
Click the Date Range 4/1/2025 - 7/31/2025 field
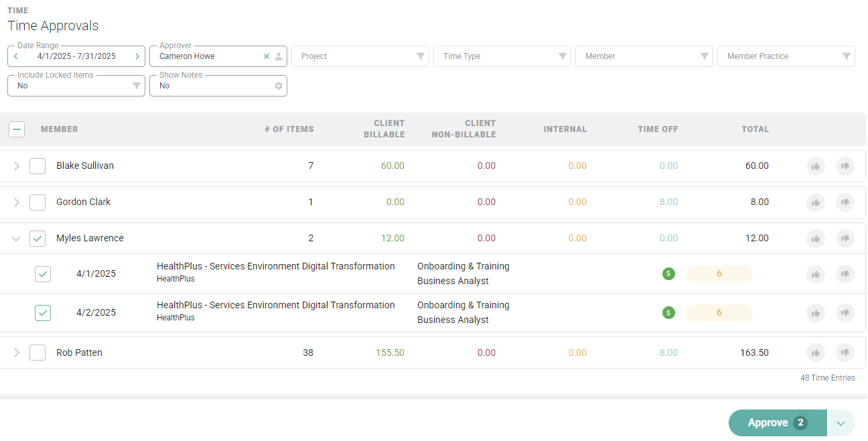pos(76,56)
